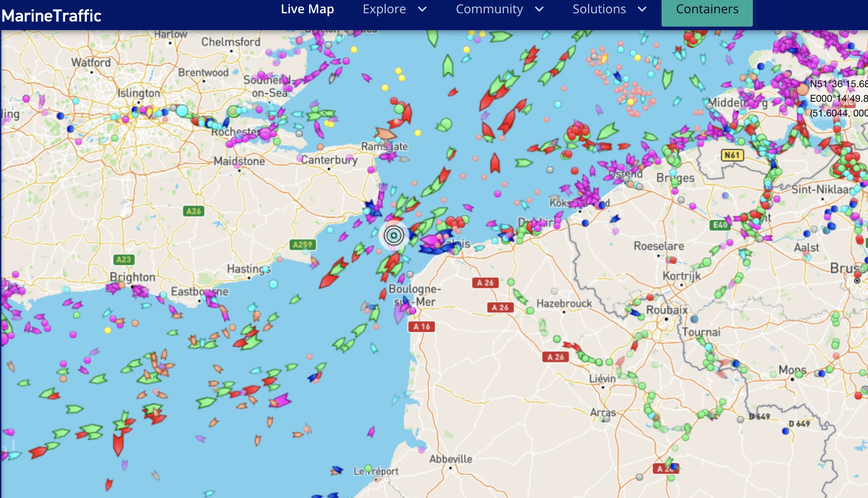The width and height of the screenshot is (868, 498).
Task: Click the Kortrijk city label
Action: [681, 276]
